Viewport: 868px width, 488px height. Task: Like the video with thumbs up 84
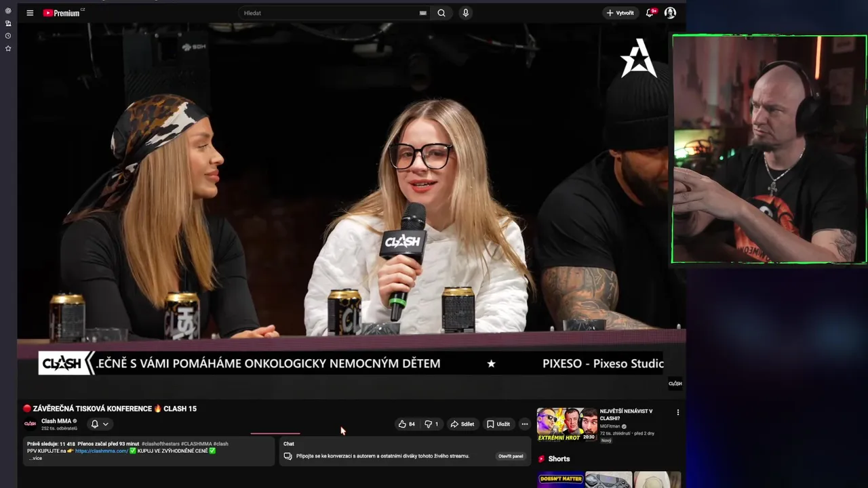click(407, 424)
